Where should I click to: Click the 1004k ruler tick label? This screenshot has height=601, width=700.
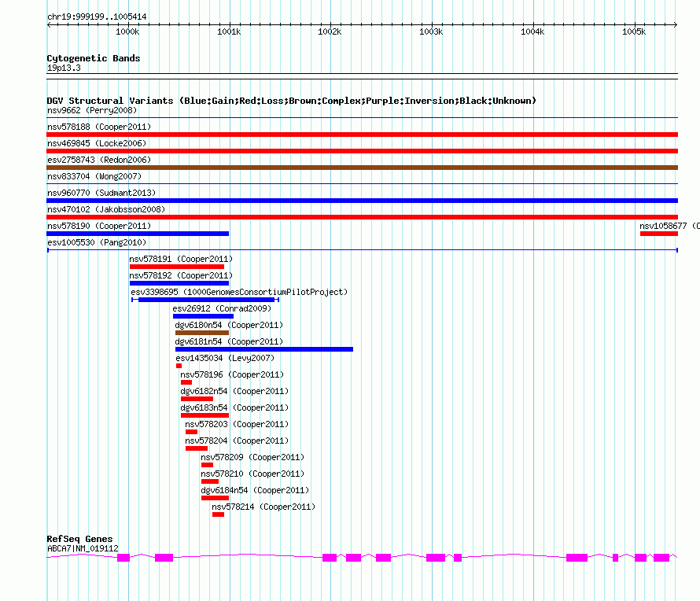[x=532, y=31]
